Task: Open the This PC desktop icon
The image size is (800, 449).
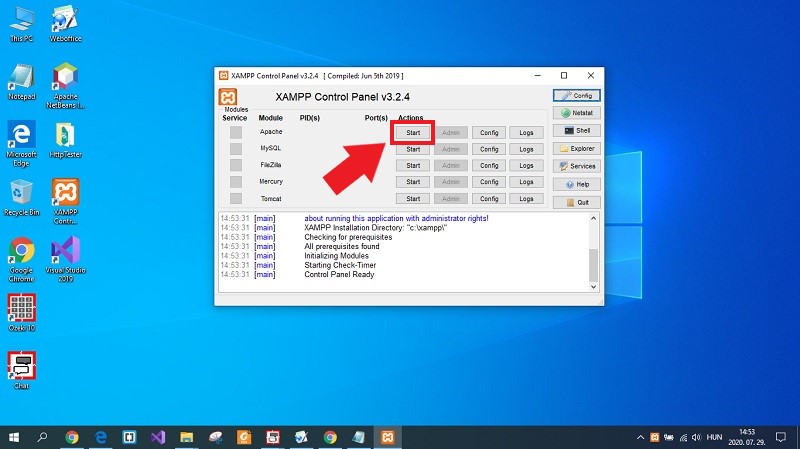Action: (21, 24)
